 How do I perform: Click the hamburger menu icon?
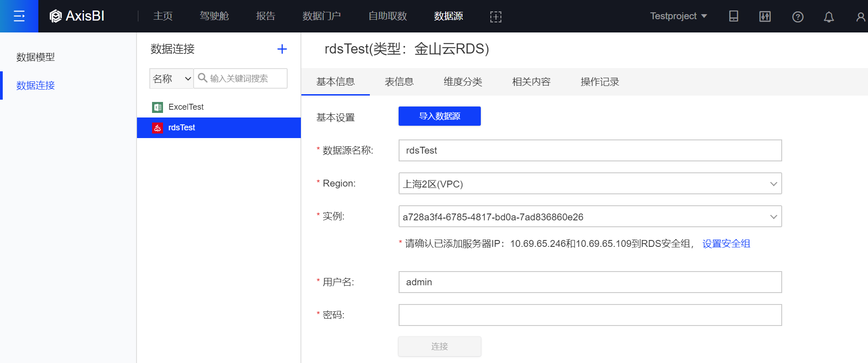[19, 16]
